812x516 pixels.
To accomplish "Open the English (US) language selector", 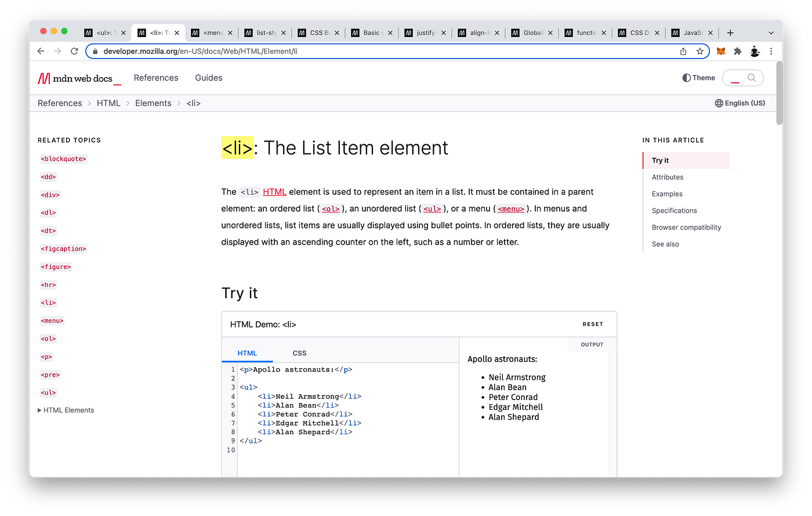I will point(740,103).
